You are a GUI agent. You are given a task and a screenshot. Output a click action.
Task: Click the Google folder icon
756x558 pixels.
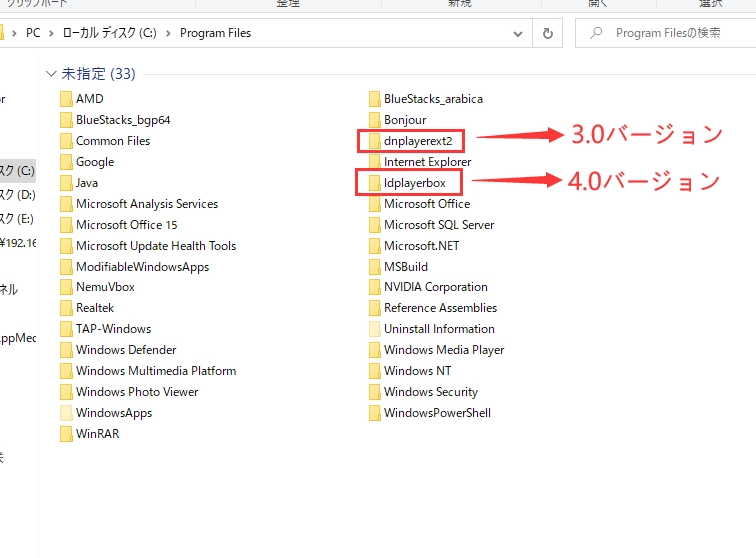(x=66, y=162)
